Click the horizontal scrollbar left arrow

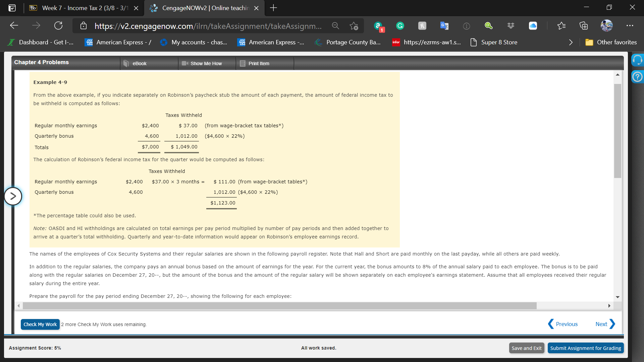pyautogui.click(x=18, y=306)
